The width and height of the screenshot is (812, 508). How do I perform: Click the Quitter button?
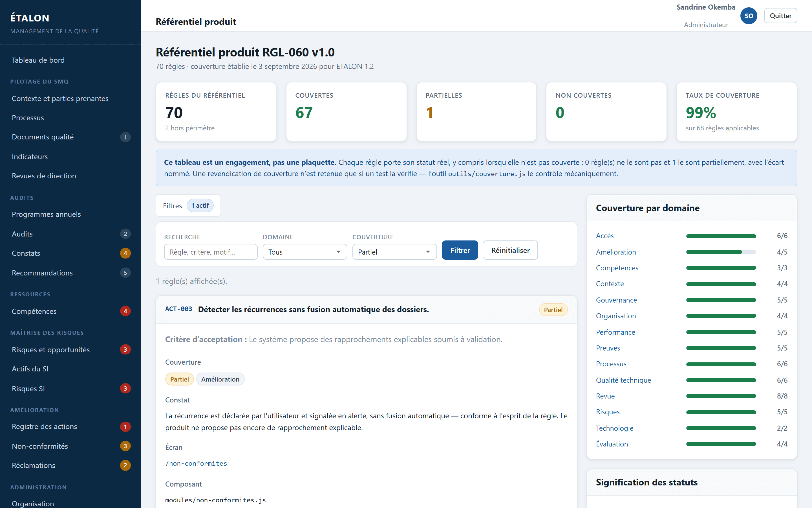780,16
